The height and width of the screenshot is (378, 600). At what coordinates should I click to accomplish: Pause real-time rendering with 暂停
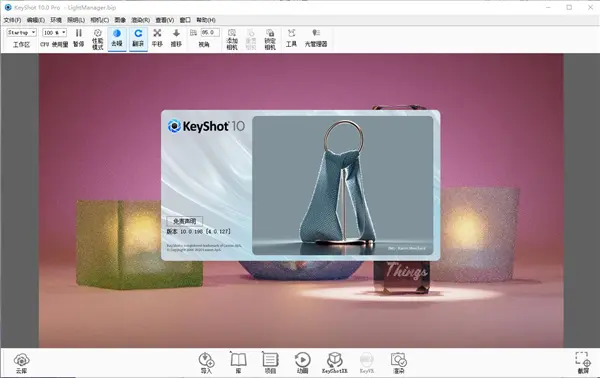78,38
